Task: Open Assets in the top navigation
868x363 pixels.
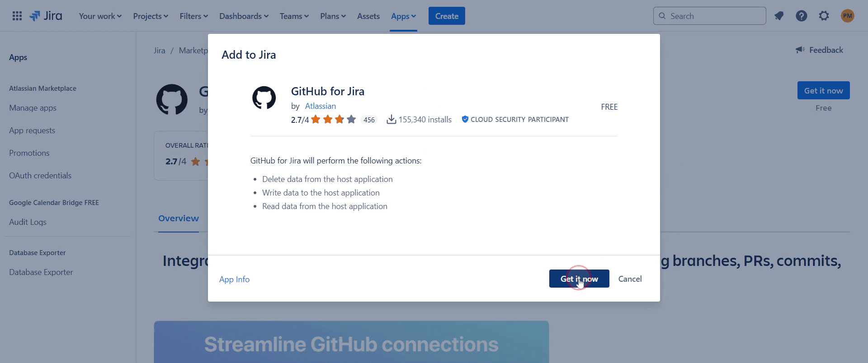Action: (368, 16)
